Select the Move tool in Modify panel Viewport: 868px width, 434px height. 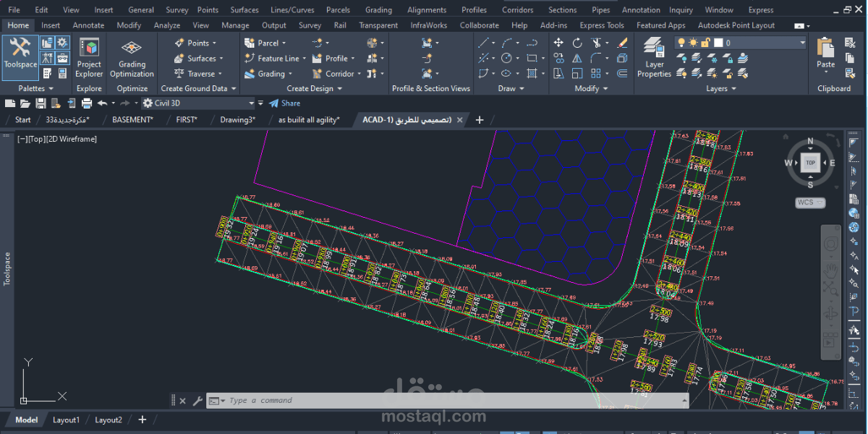[558, 43]
